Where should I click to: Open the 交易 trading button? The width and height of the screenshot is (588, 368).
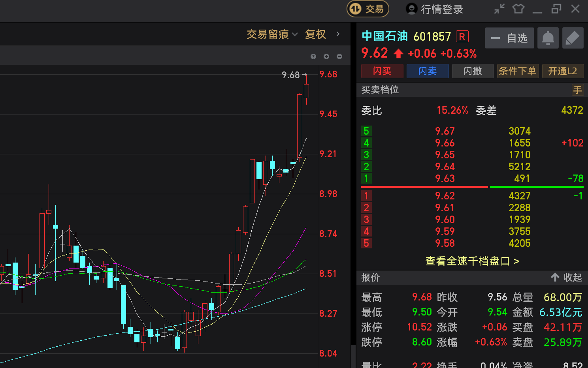[367, 9]
